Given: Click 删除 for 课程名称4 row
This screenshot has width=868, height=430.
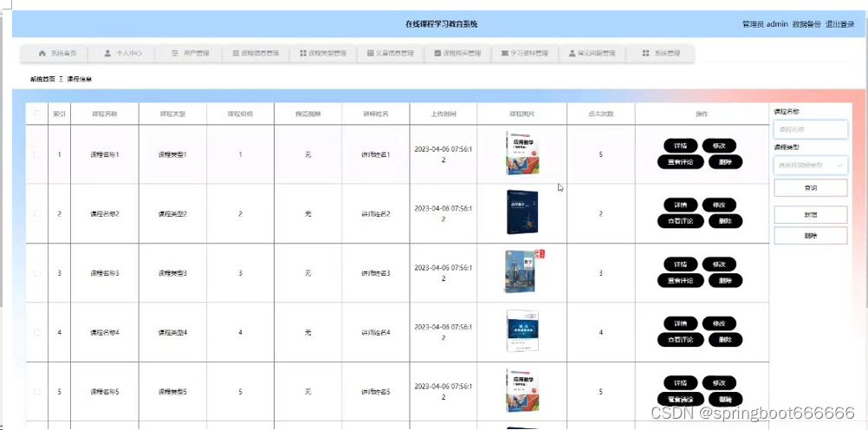Looking at the screenshot, I should (725, 340).
